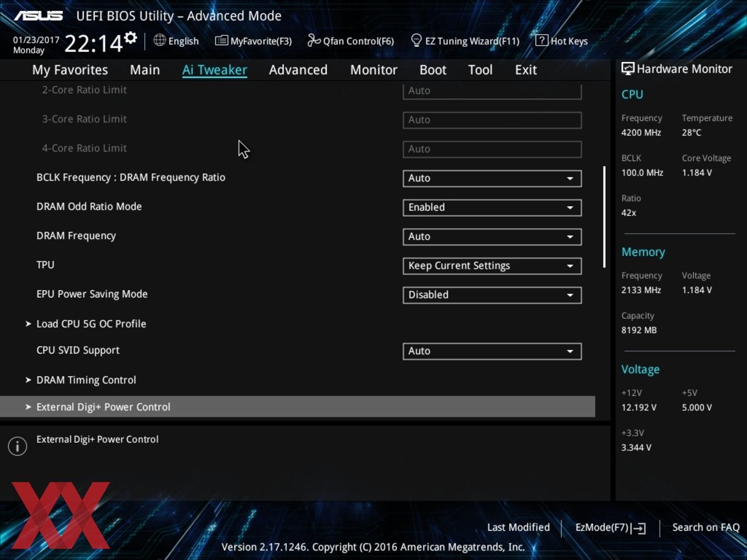Image resolution: width=747 pixels, height=560 pixels.
Task: Click the CPU SVID Support label
Action: tap(78, 350)
